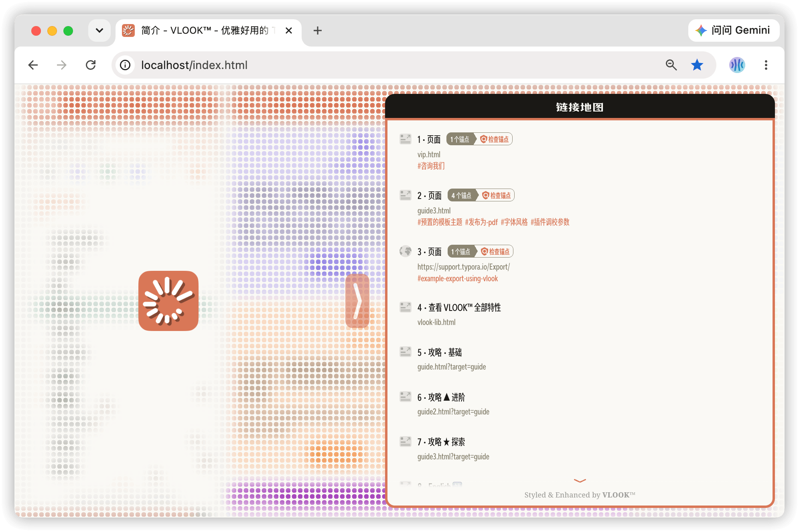The height and width of the screenshot is (532, 799).
Task: Click the vlook-lib.html address text
Action: coord(436,322)
